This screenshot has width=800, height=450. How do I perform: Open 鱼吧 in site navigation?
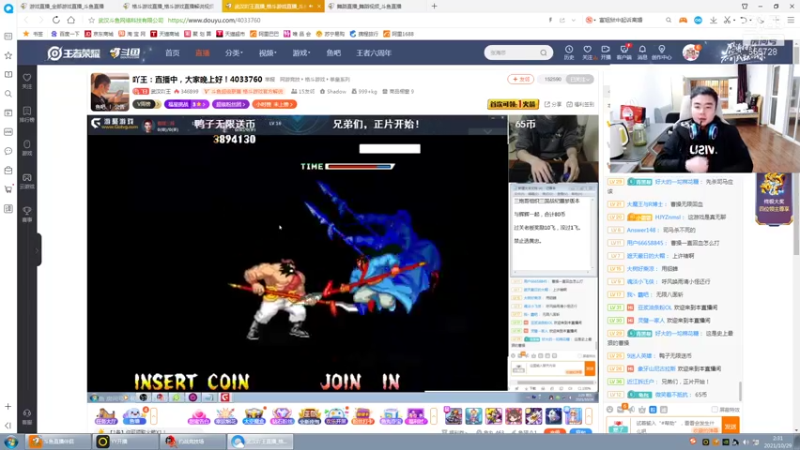[x=334, y=53]
